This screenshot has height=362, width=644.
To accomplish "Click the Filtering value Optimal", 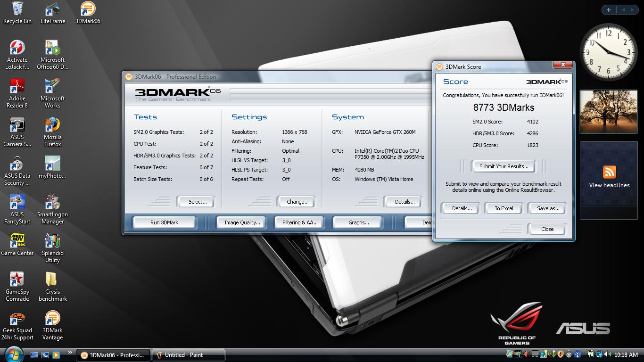I will click(x=290, y=151).
